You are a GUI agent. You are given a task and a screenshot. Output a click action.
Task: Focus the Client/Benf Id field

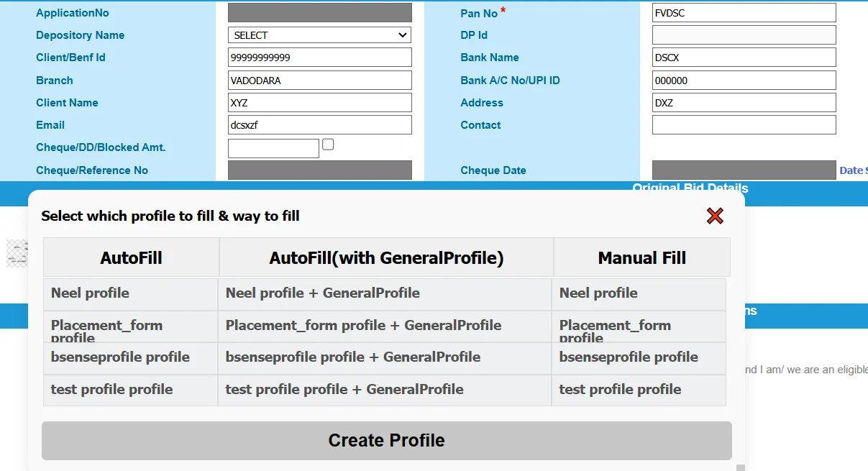click(x=319, y=58)
